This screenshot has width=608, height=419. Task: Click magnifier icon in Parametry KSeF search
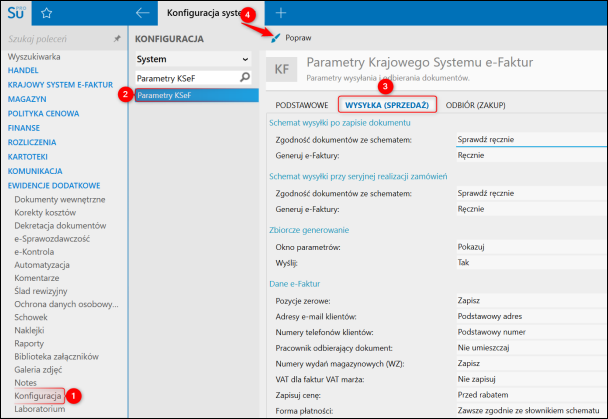pyautogui.click(x=245, y=78)
